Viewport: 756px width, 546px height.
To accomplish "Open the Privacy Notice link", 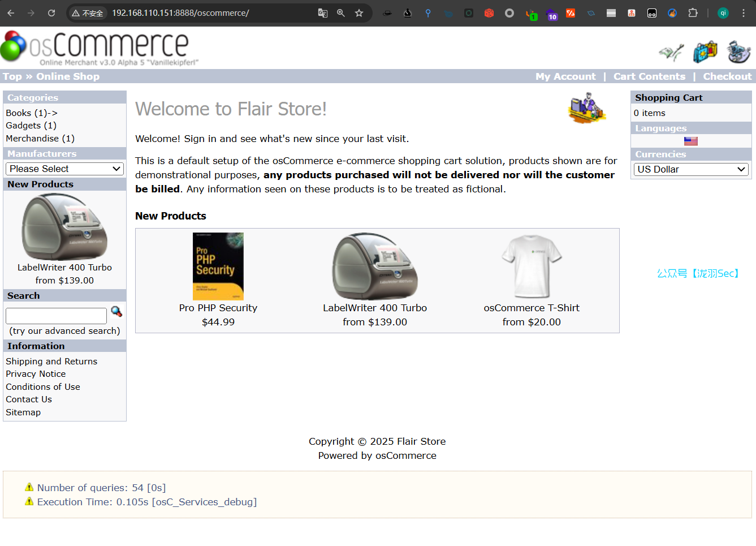I will (x=36, y=374).
